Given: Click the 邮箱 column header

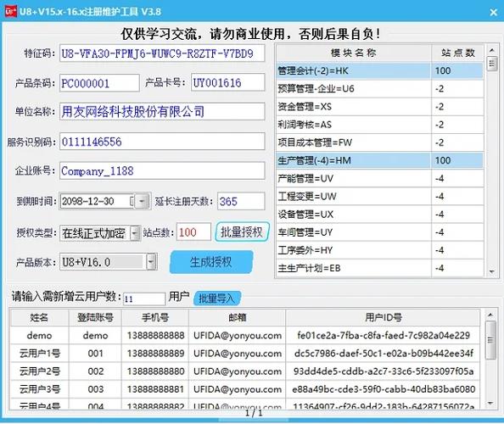Looking at the screenshot, I should pyautogui.click(x=238, y=317).
